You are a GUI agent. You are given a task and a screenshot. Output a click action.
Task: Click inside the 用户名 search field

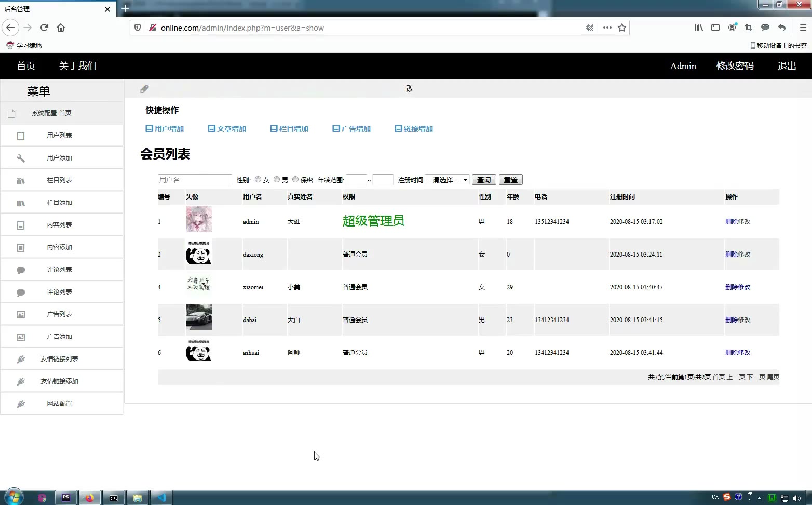click(x=195, y=179)
